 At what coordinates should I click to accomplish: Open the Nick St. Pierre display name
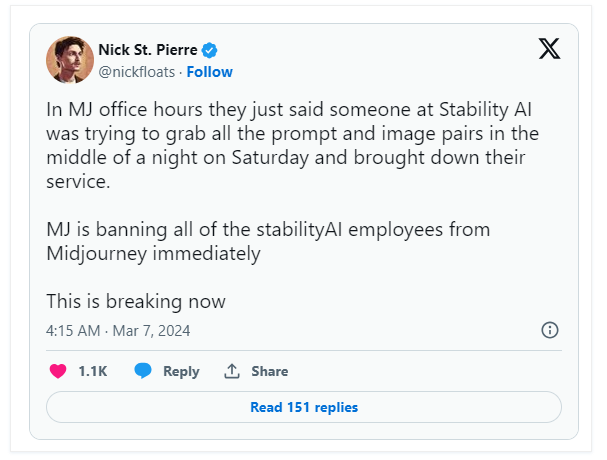pyautogui.click(x=148, y=50)
